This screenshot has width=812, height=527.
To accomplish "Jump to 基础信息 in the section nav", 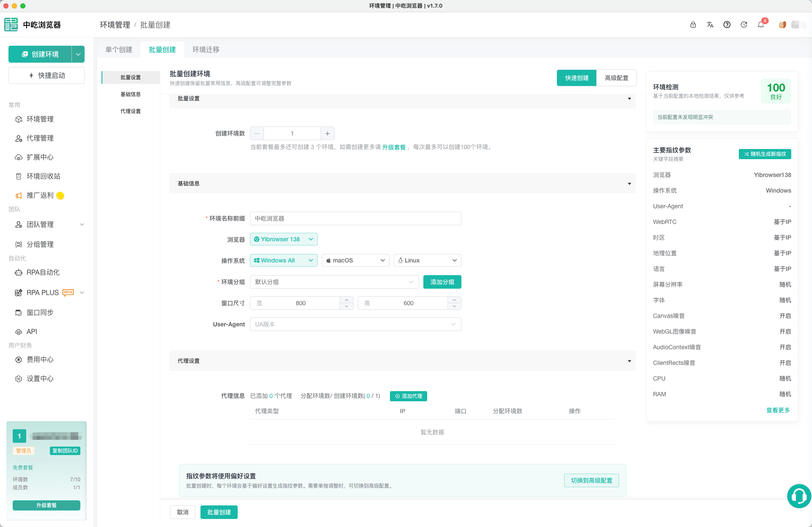I will pyautogui.click(x=131, y=94).
